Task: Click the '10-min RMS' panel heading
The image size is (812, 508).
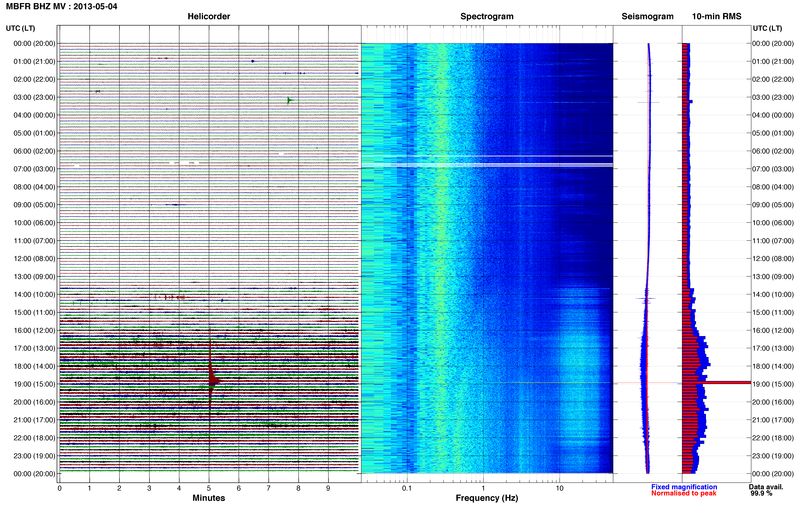Action: 717,16
